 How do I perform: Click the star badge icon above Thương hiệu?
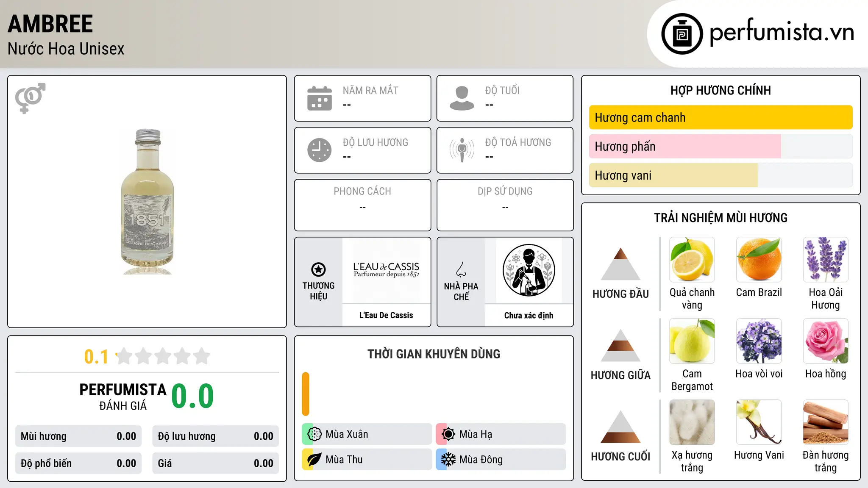pos(318,269)
